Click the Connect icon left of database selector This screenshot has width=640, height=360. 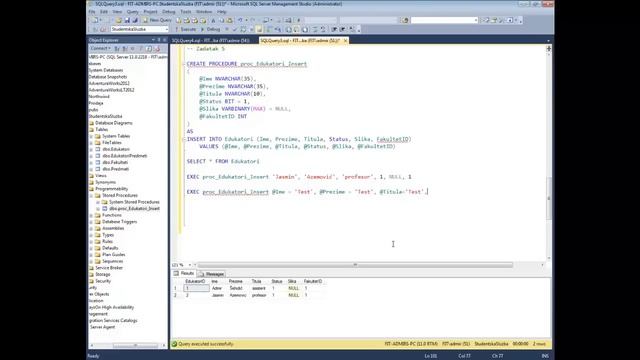click(x=95, y=29)
